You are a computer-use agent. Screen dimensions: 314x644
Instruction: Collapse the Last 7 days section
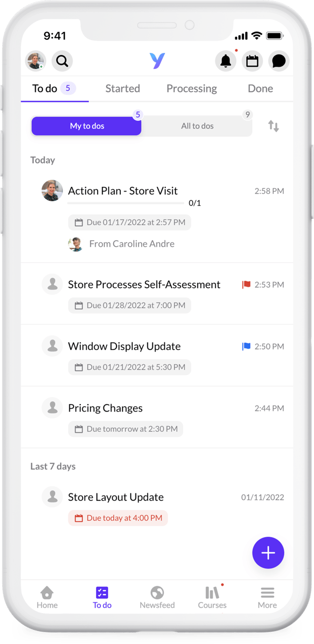point(53,466)
